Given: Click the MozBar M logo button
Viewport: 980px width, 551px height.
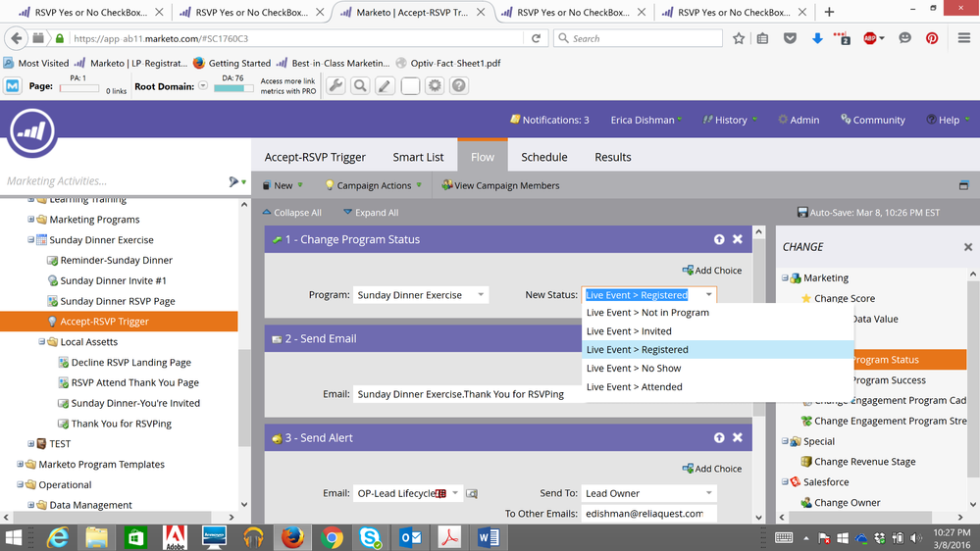Looking at the screenshot, I should pos(13,85).
